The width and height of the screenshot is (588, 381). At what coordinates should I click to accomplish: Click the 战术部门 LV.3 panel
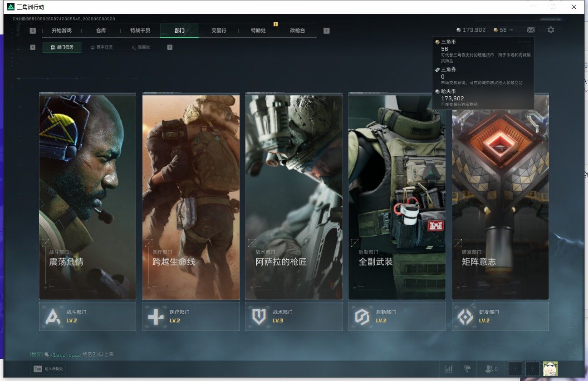(x=294, y=317)
